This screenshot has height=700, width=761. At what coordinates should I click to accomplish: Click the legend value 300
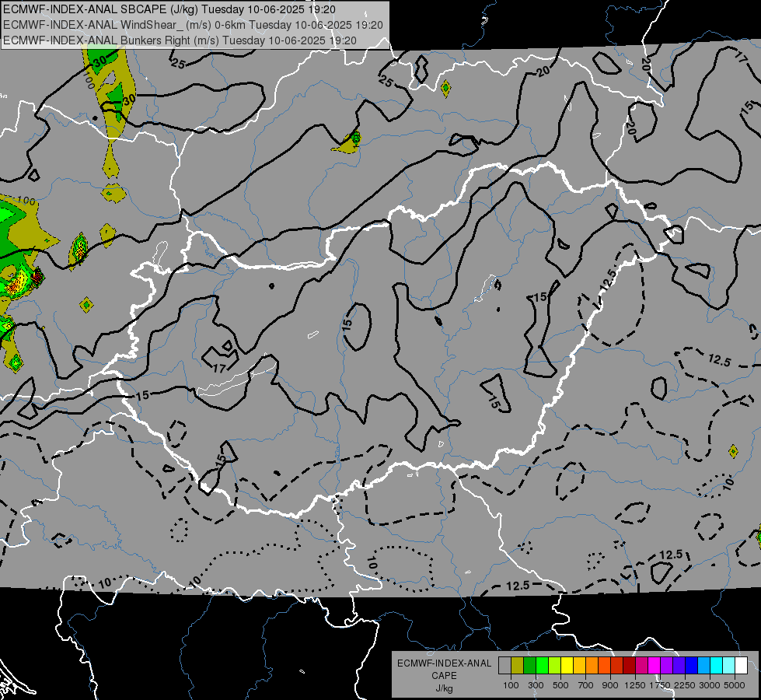click(x=536, y=685)
